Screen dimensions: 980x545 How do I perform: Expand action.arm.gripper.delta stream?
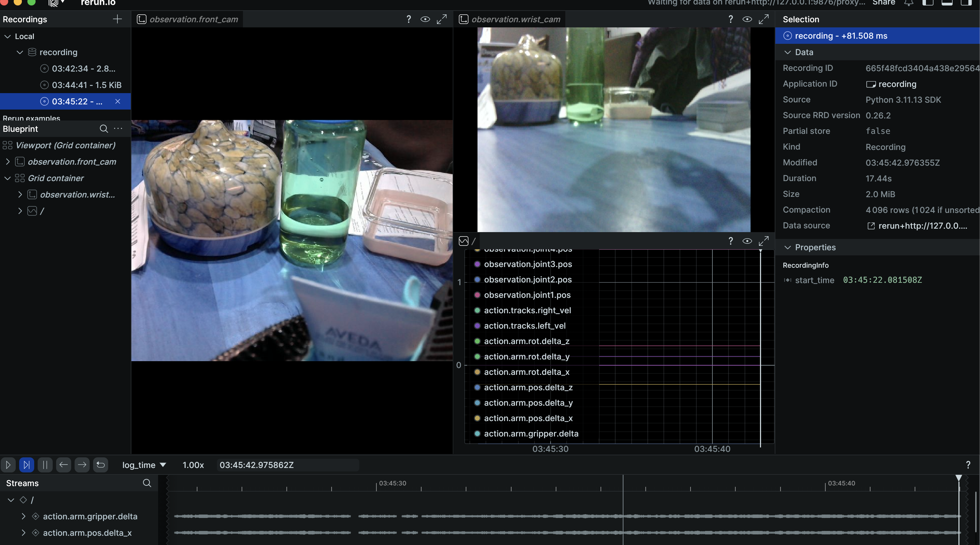pos(24,516)
